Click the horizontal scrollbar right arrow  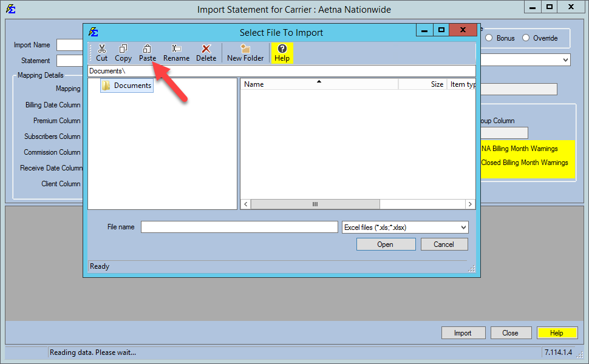click(470, 204)
